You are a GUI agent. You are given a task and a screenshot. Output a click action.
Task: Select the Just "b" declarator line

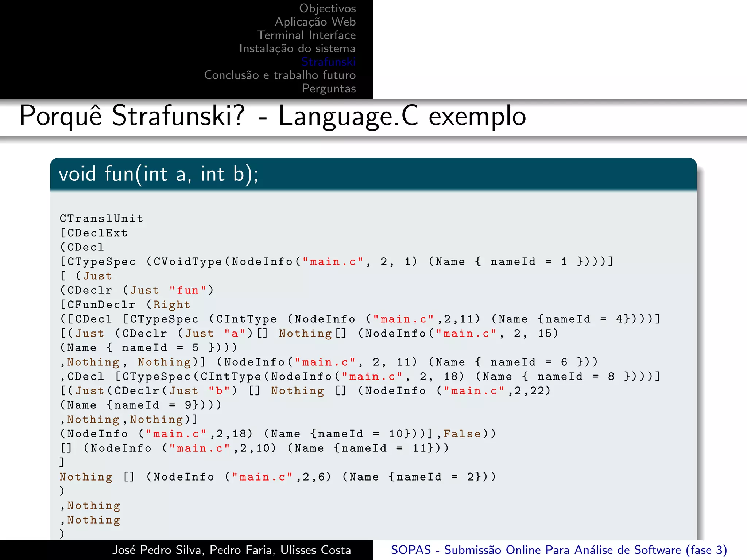tap(305, 391)
